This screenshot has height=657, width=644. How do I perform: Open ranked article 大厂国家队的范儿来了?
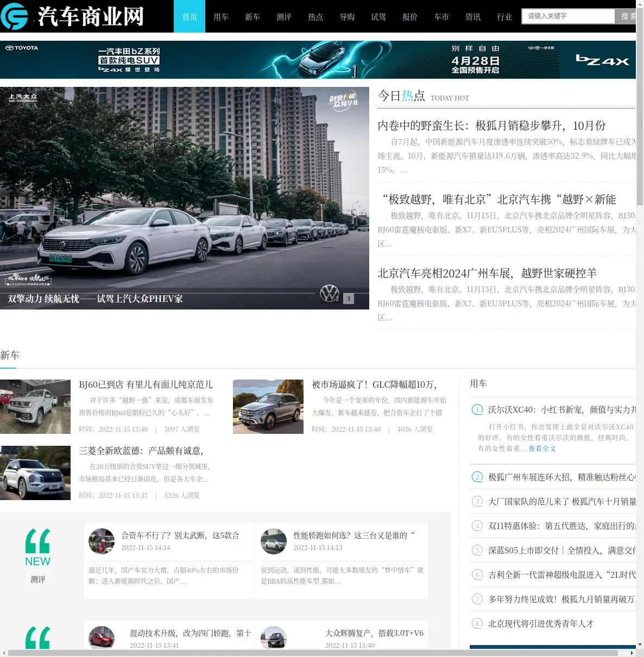561,501
